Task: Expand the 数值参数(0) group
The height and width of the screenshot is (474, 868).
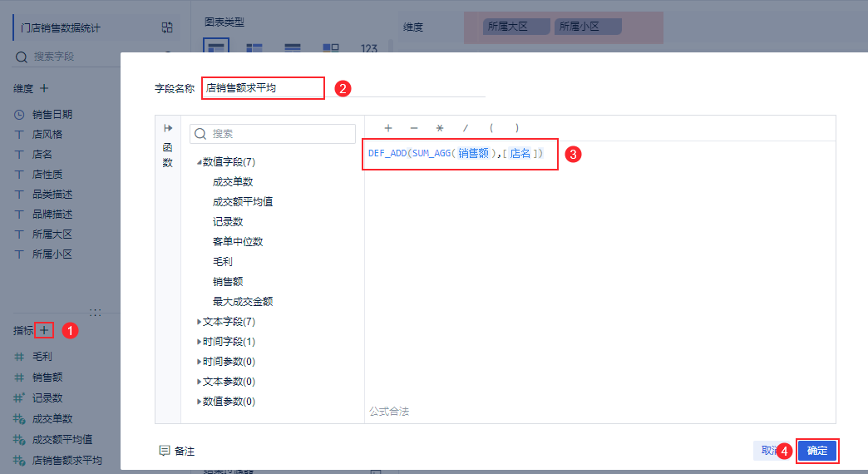Action: [x=199, y=402]
